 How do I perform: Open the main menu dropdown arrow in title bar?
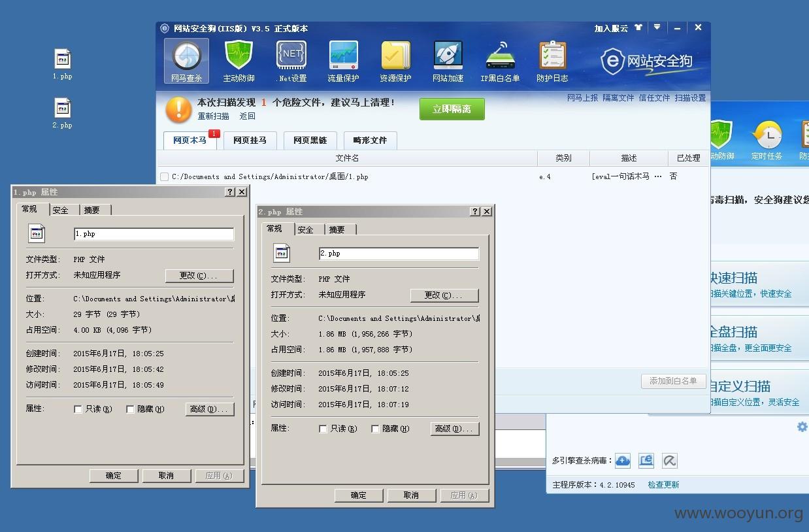pyautogui.click(x=657, y=28)
